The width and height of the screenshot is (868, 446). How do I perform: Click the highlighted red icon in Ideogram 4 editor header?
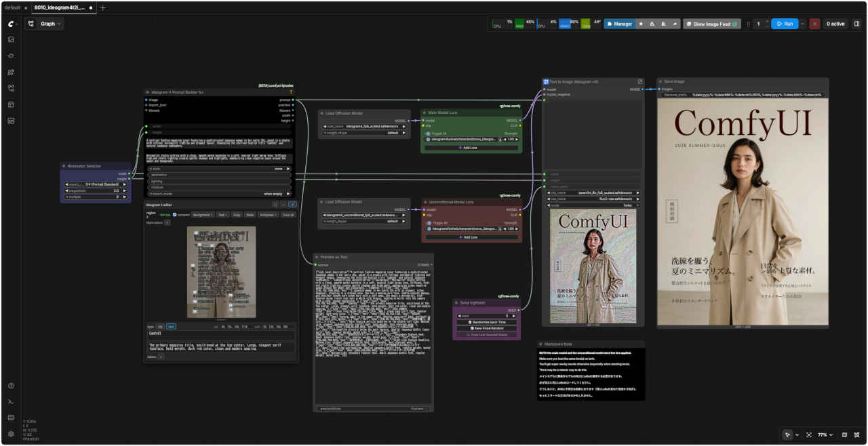click(293, 204)
